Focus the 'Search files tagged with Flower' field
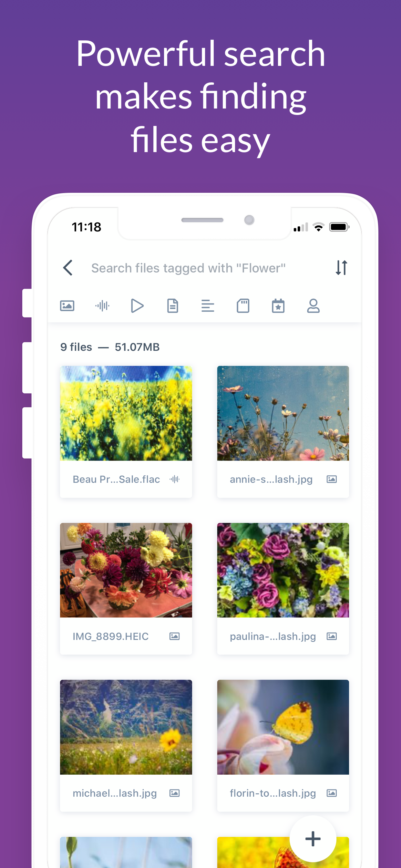 188,268
